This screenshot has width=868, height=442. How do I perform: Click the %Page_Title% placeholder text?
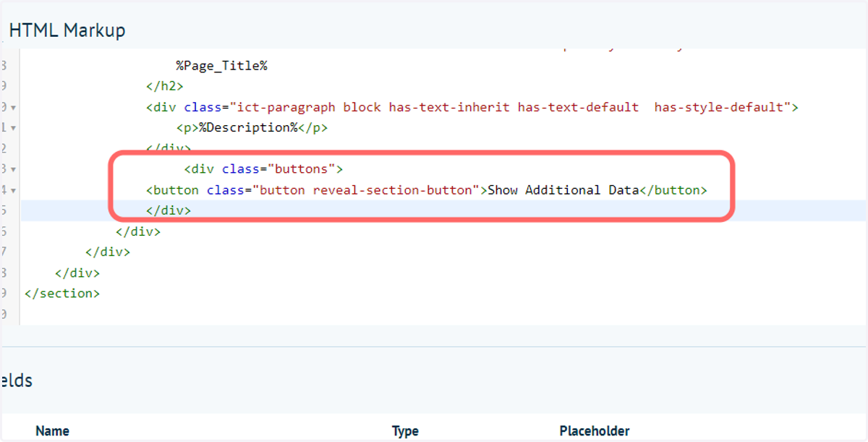(x=222, y=66)
